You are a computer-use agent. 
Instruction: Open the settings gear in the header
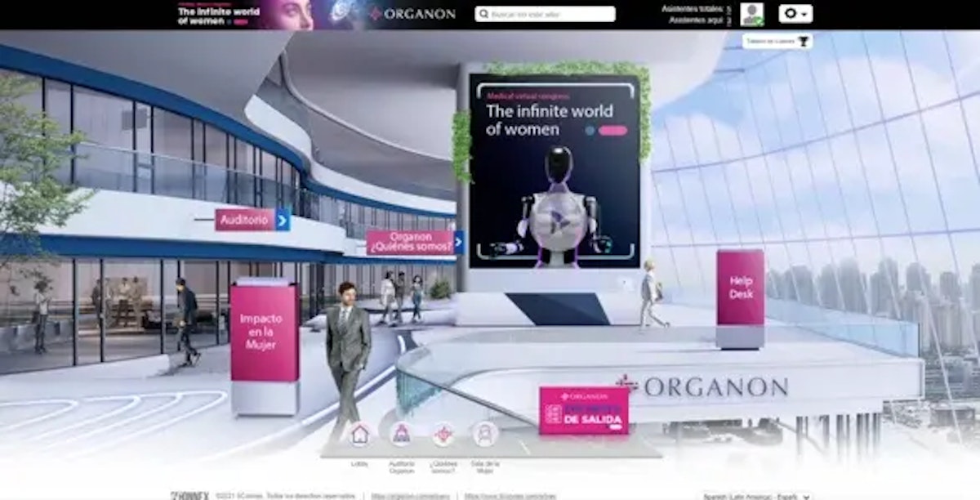789,13
